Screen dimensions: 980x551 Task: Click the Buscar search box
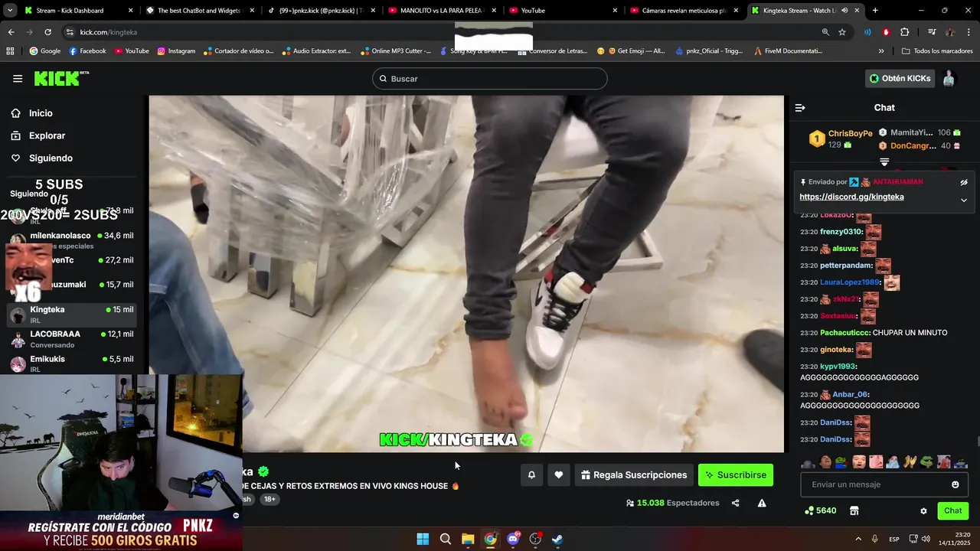coord(490,79)
